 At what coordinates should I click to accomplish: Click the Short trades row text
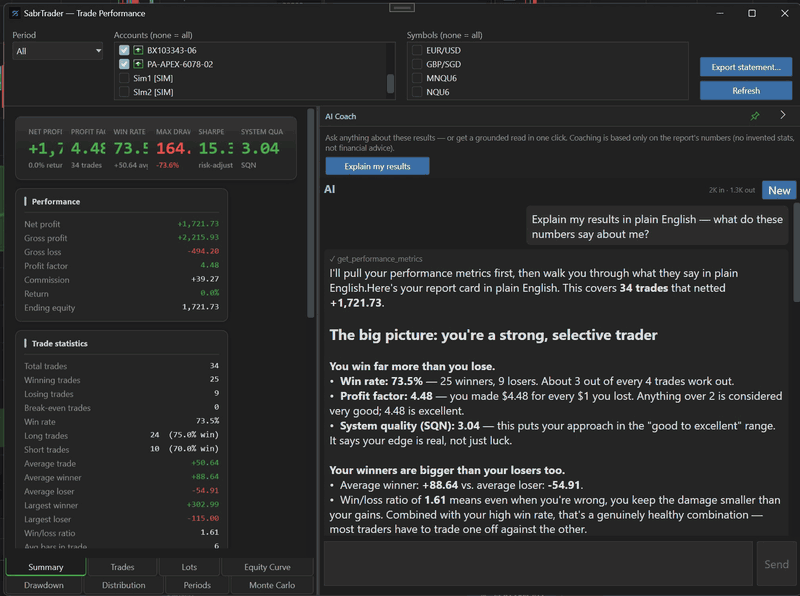pyautogui.click(x=121, y=449)
